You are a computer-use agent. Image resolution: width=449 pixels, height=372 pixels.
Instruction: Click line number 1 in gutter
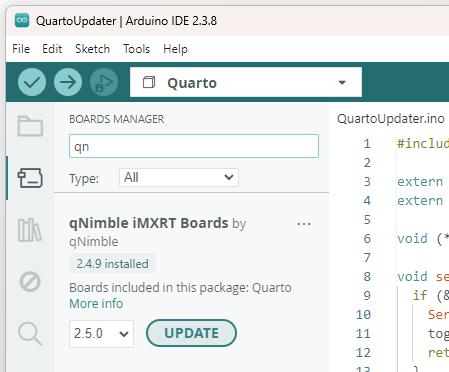point(367,144)
